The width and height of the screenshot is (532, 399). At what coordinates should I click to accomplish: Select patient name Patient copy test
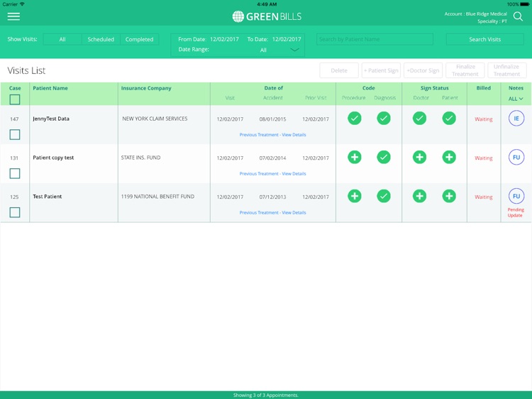[53, 158]
